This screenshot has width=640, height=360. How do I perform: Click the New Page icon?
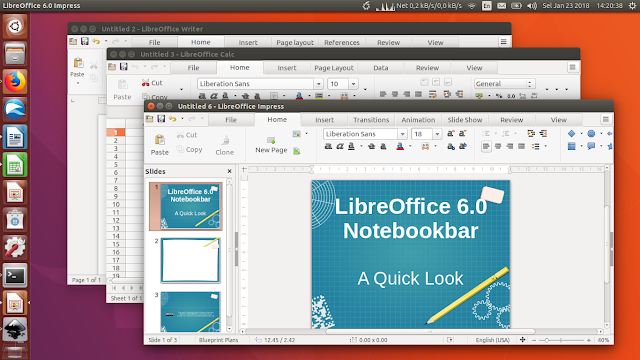point(271,140)
